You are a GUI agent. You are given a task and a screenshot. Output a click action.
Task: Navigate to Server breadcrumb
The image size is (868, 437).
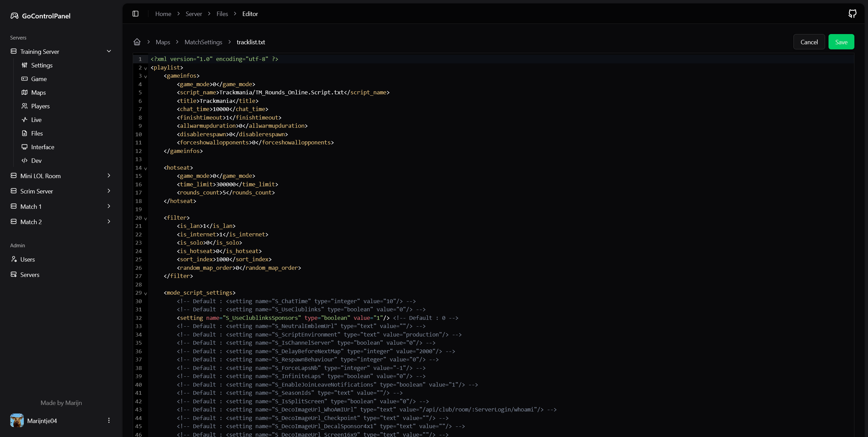[194, 14]
